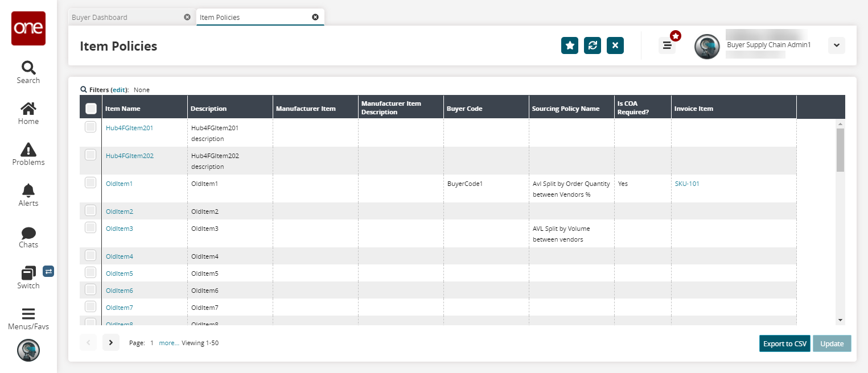Click the table vertical scrollbar thumb
This screenshot has height=373, width=868.
840,150
